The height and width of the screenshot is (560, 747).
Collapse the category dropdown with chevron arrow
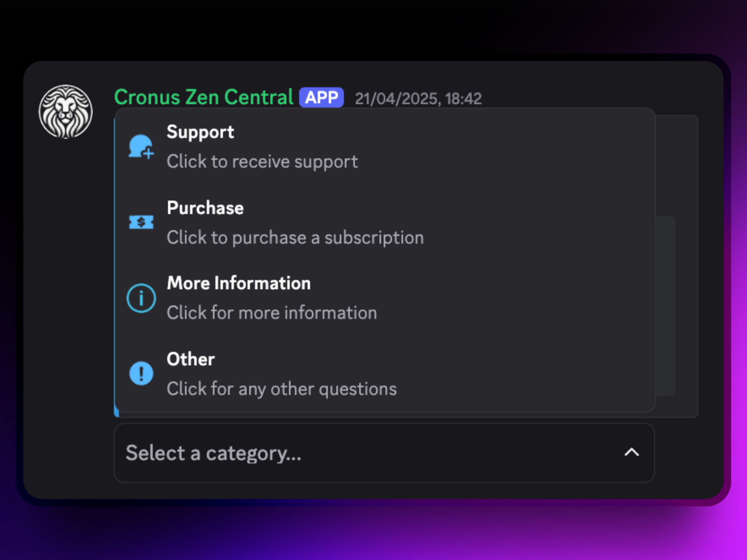[x=632, y=452]
